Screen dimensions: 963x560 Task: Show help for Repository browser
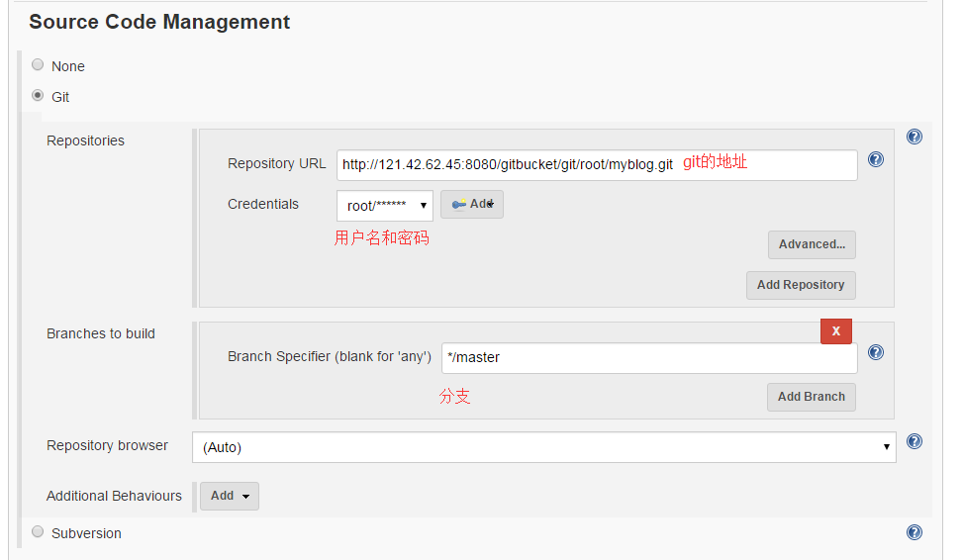[915, 441]
